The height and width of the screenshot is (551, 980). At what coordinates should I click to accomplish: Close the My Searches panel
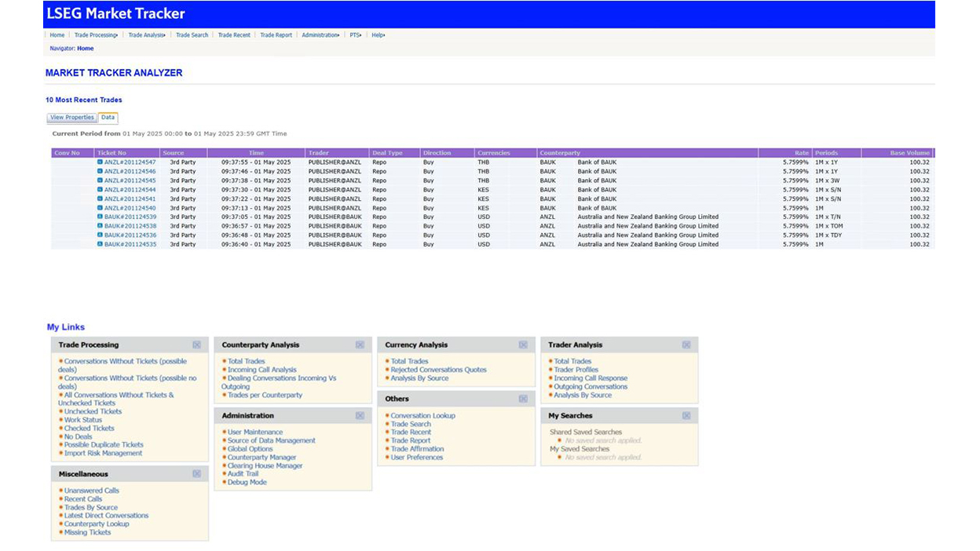pyautogui.click(x=686, y=415)
